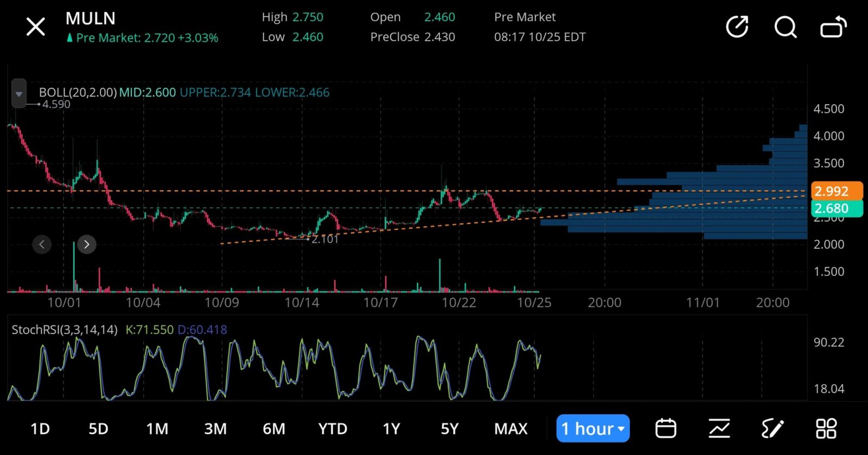
Task: Select the 5D time range
Action: coord(98,429)
